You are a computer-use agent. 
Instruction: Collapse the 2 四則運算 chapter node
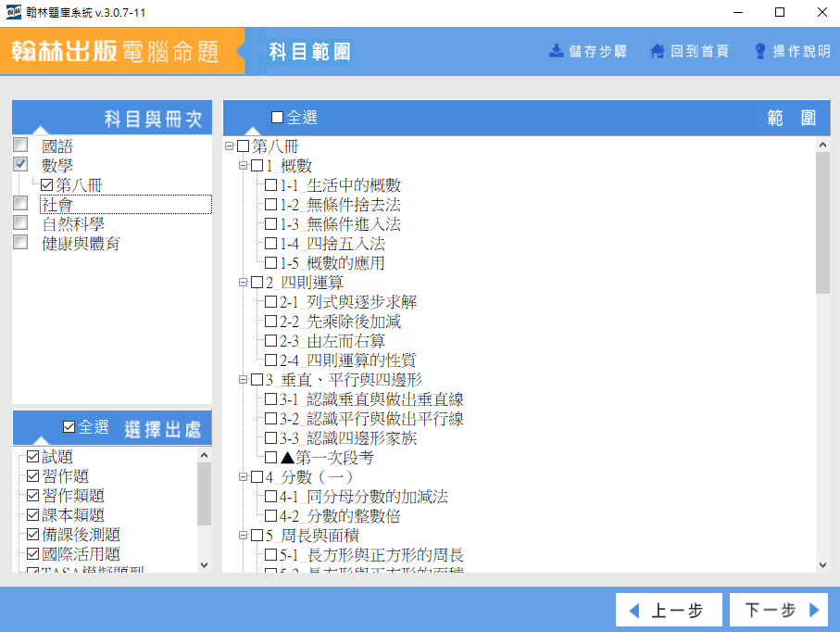244,283
